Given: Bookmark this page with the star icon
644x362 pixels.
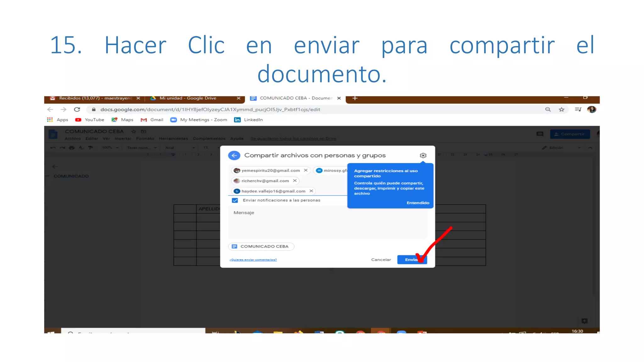Looking at the screenshot, I should pyautogui.click(x=562, y=109).
